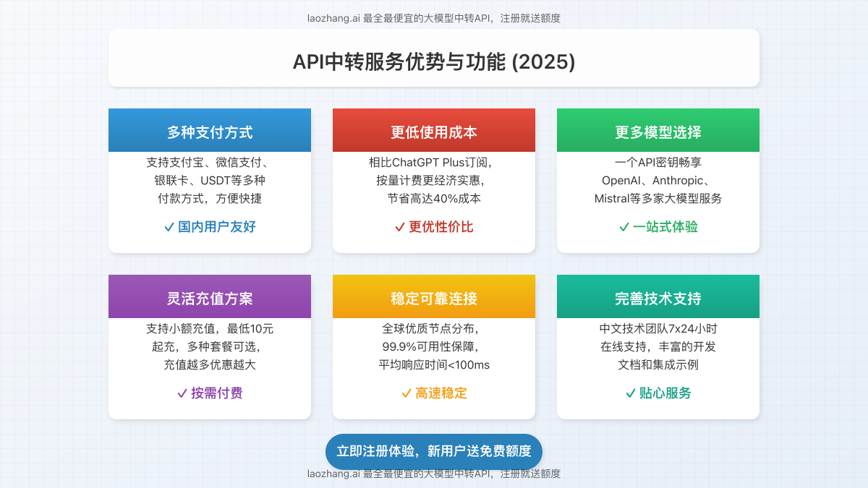The width and height of the screenshot is (868, 488).
Task: Click the line 节省高达40%成本
Action: pos(434,199)
